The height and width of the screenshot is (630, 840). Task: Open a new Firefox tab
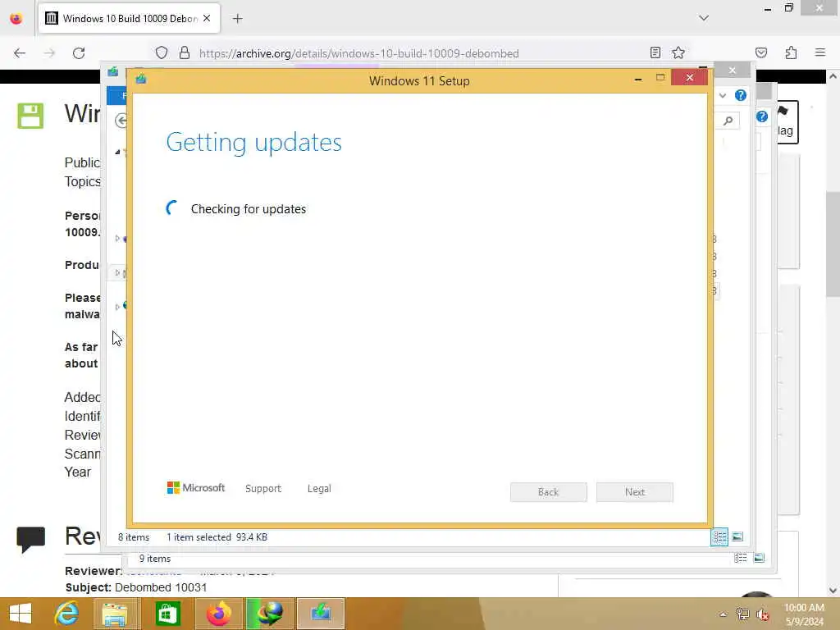(x=238, y=19)
